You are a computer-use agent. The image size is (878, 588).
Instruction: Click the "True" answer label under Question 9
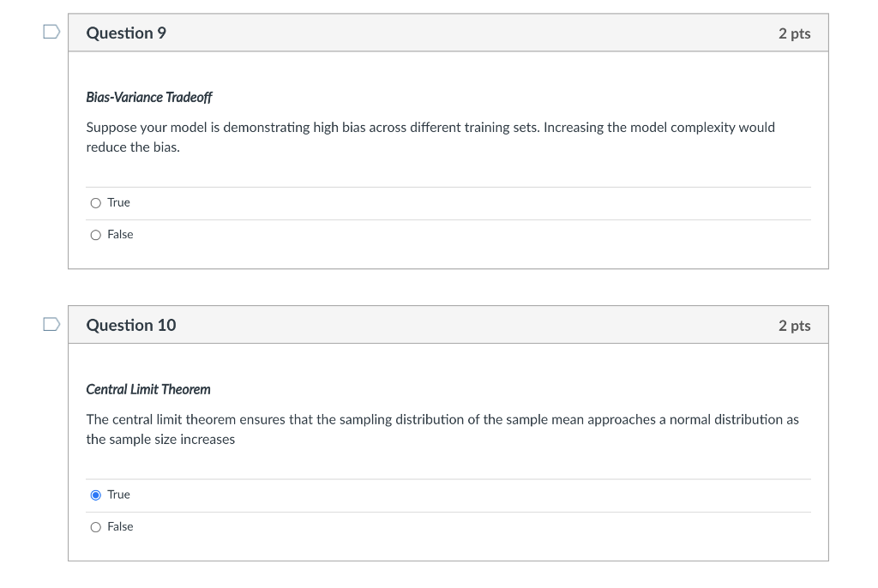pyautogui.click(x=118, y=202)
